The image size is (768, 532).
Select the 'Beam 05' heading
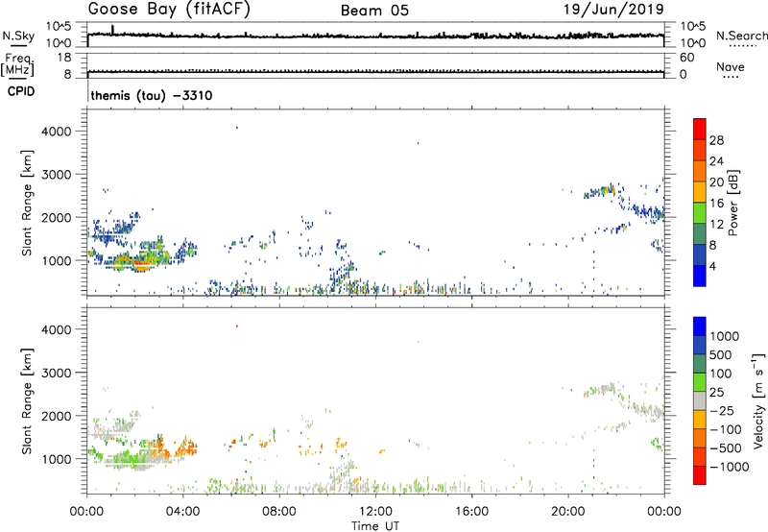(374, 11)
